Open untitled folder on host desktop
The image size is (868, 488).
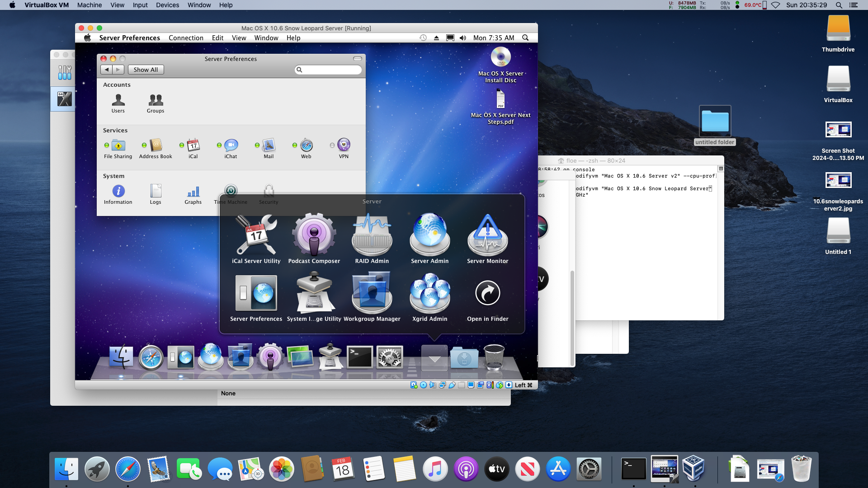pyautogui.click(x=715, y=126)
